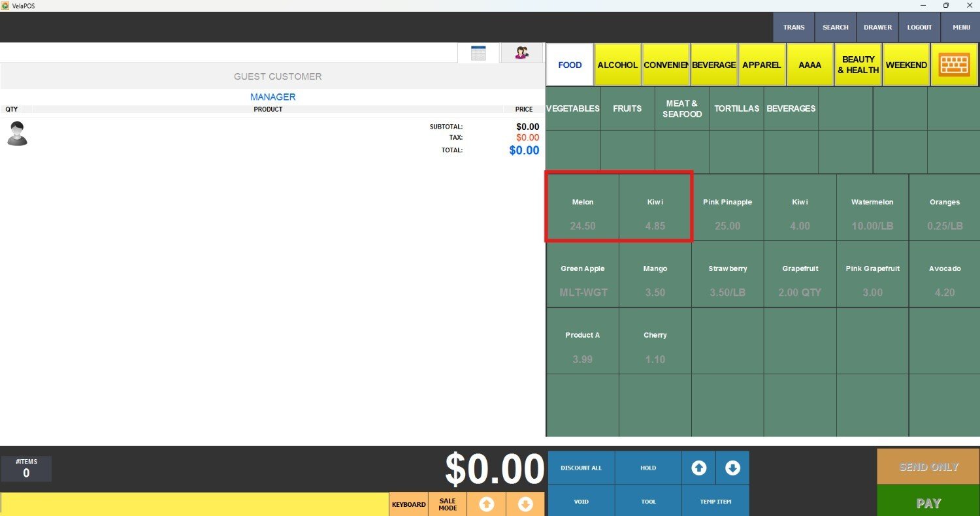Click the guest customer avatar icon

pos(17,133)
